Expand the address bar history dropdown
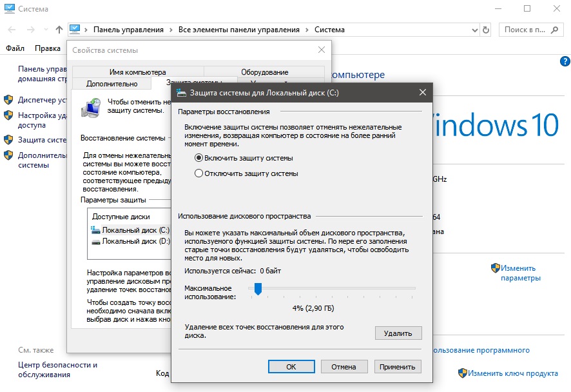Viewport: 571px width, 392px height. [474, 30]
